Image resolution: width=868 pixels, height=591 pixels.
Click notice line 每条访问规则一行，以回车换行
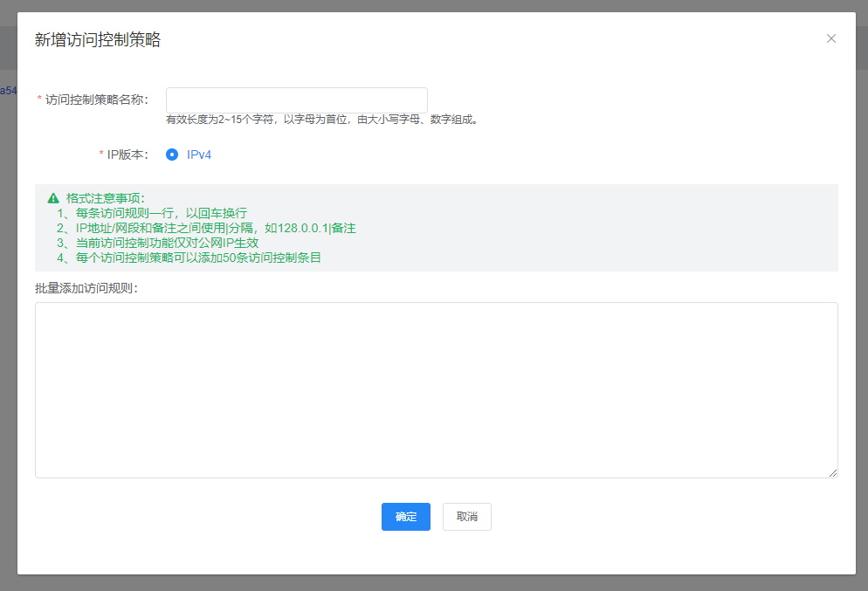[x=153, y=213]
